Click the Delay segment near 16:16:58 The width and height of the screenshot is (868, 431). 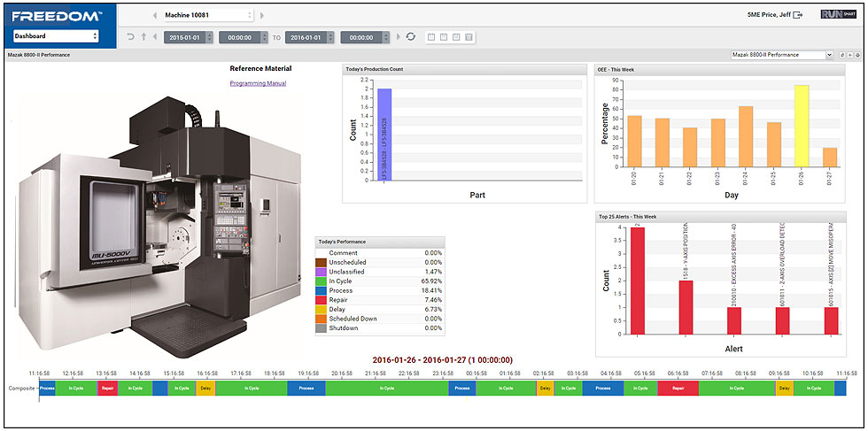point(205,388)
